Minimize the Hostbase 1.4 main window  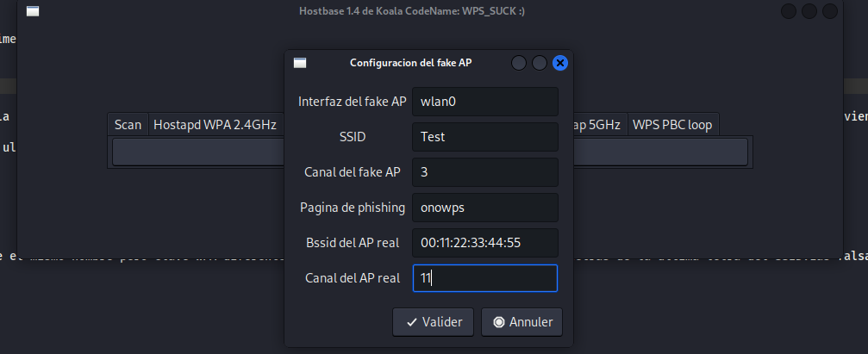(789, 11)
